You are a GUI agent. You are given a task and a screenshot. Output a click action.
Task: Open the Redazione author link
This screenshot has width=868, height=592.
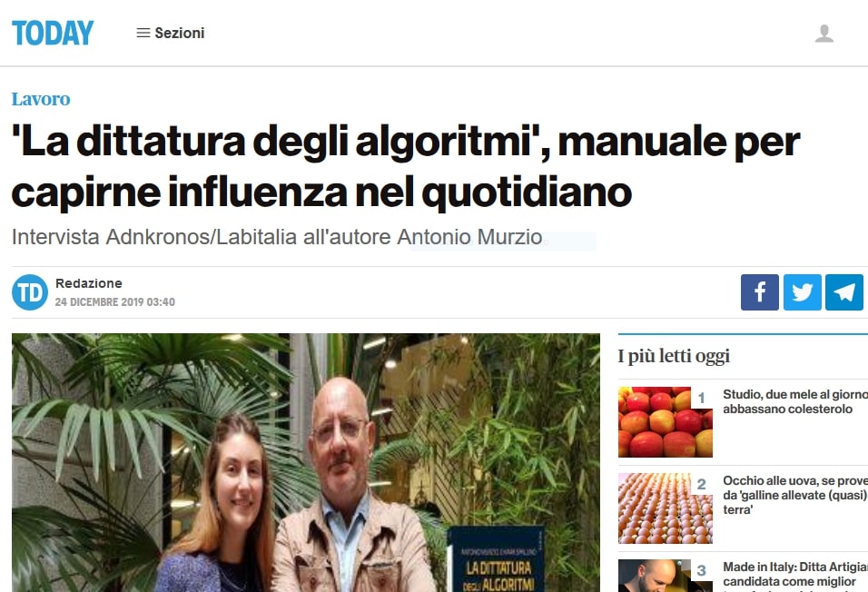(x=89, y=283)
